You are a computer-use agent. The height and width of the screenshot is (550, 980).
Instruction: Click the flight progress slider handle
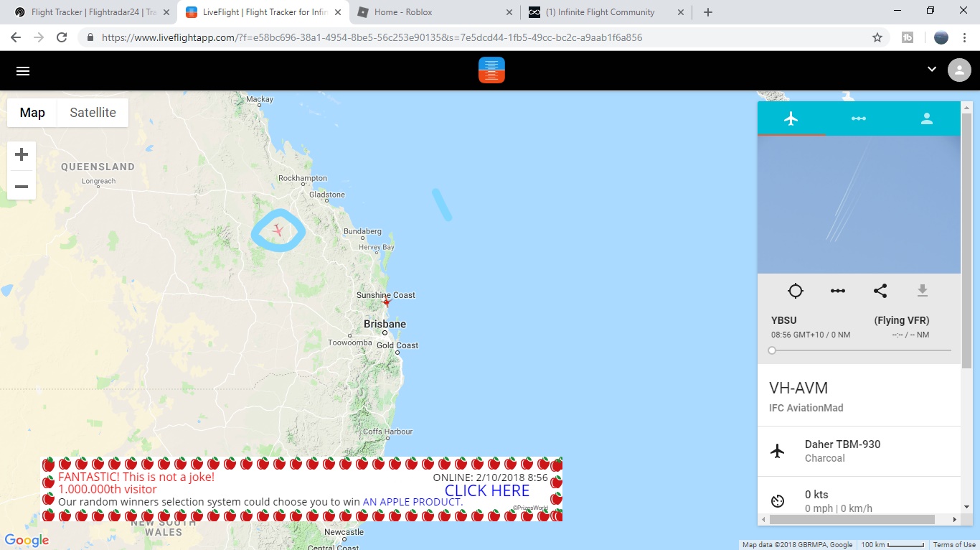tap(772, 350)
